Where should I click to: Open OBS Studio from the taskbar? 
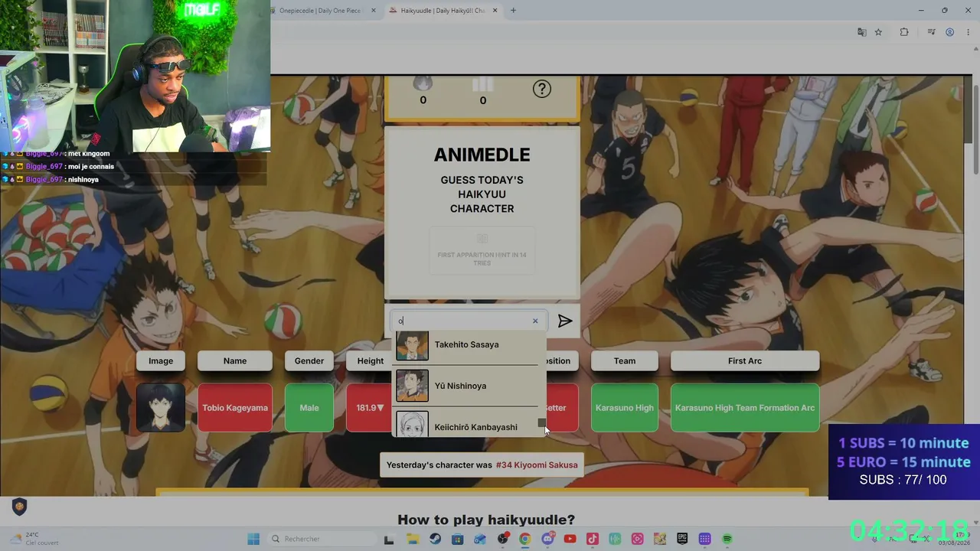coord(503,539)
